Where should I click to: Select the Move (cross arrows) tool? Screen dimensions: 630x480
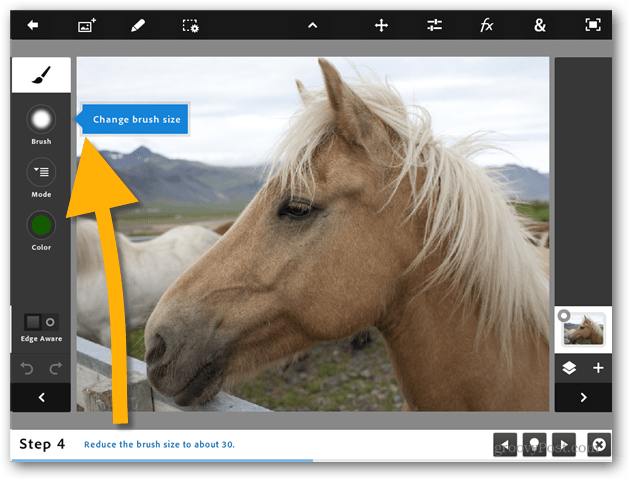tap(381, 26)
